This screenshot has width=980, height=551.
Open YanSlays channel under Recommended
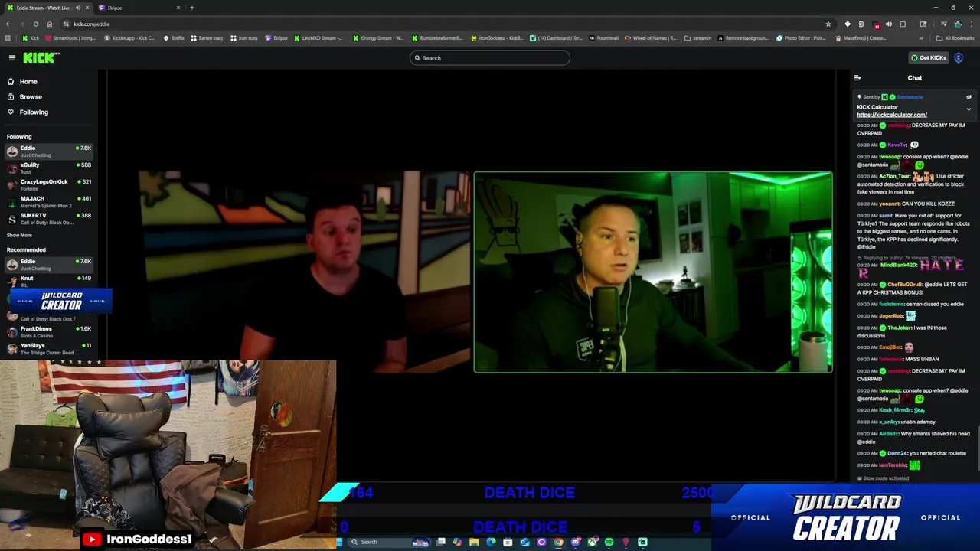pos(49,348)
